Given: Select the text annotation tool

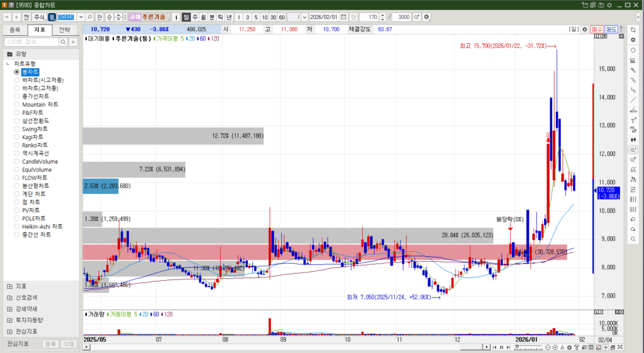Looking at the screenshot, I should click(x=633, y=120).
